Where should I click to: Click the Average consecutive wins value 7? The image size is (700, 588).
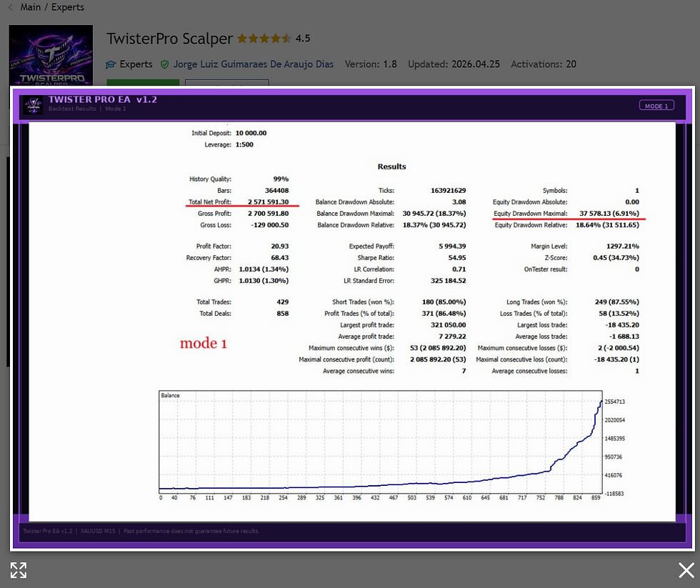(464, 372)
